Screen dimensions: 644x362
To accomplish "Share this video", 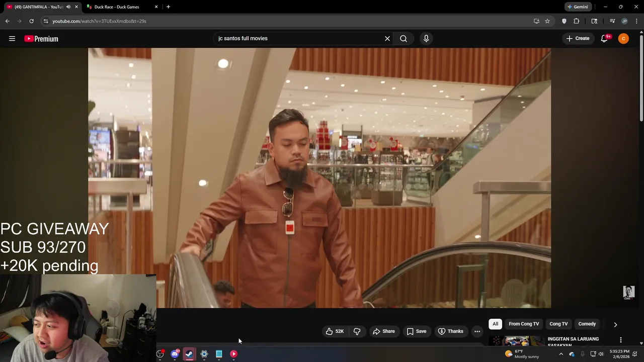I will [x=383, y=331].
